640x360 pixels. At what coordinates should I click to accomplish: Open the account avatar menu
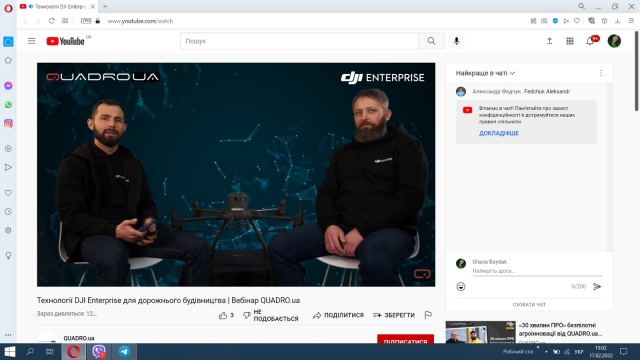tap(614, 41)
